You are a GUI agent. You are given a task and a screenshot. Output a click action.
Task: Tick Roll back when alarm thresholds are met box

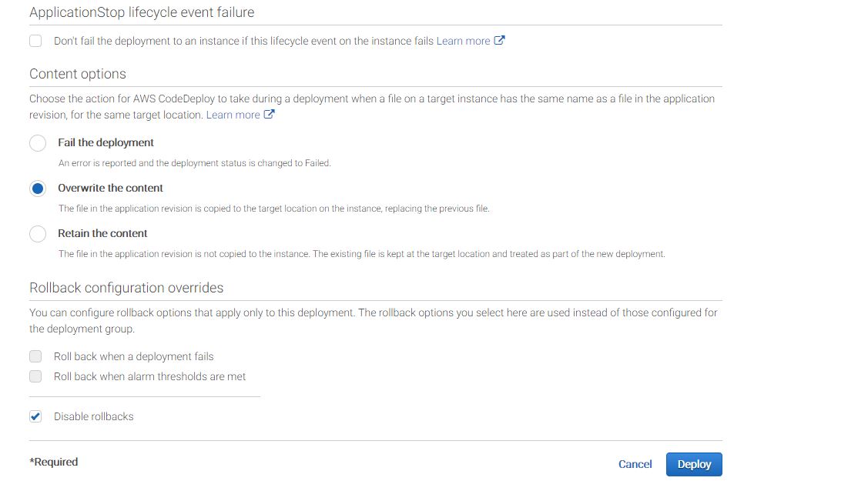point(35,376)
